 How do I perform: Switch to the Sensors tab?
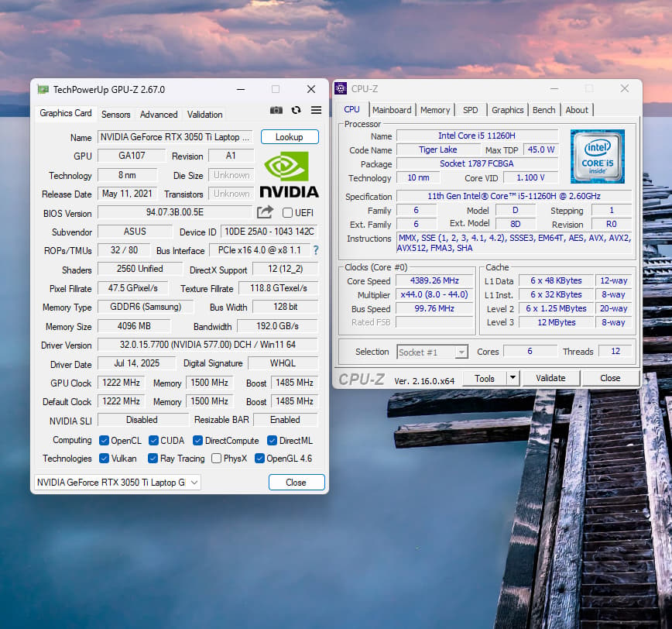[x=115, y=115]
